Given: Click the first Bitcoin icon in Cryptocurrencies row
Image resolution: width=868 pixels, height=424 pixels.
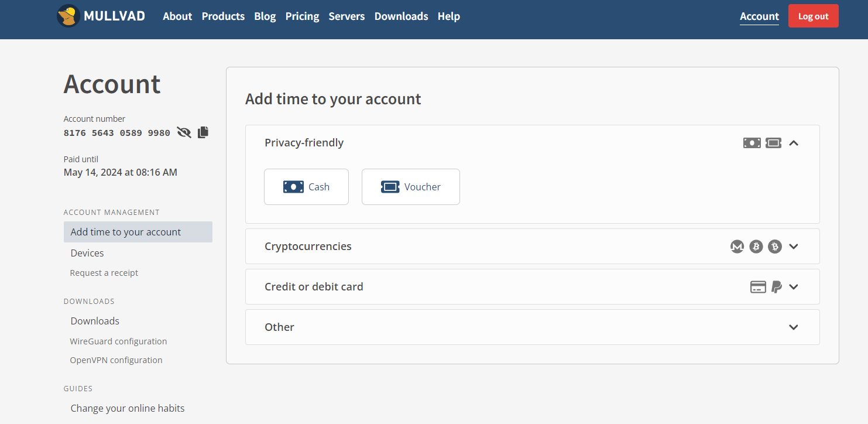Looking at the screenshot, I should (756, 247).
